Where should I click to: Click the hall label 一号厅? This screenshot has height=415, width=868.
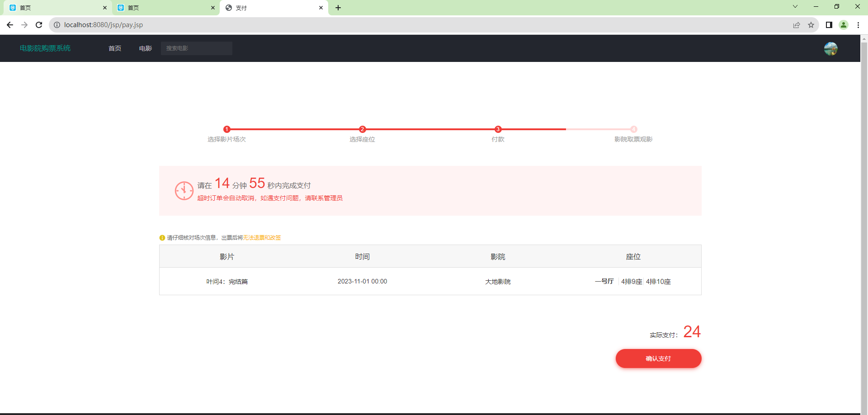point(604,281)
